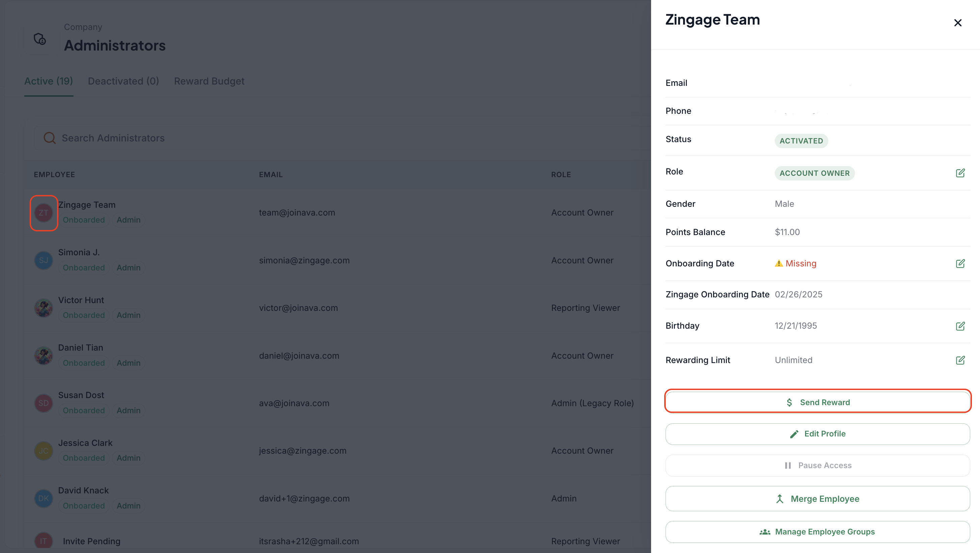The width and height of the screenshot is (980, 553).
Task: Click the email team@joinava.com
Action: click(297, 213)
